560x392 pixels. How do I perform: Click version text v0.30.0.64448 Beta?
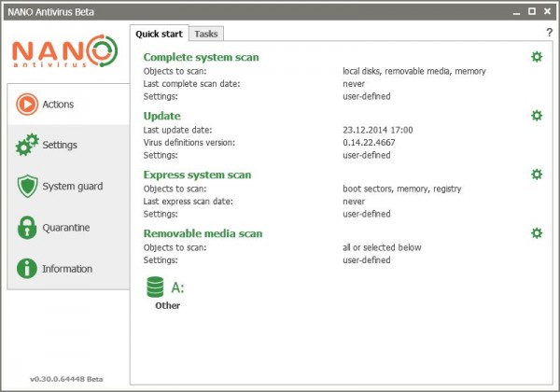(66, 379)
